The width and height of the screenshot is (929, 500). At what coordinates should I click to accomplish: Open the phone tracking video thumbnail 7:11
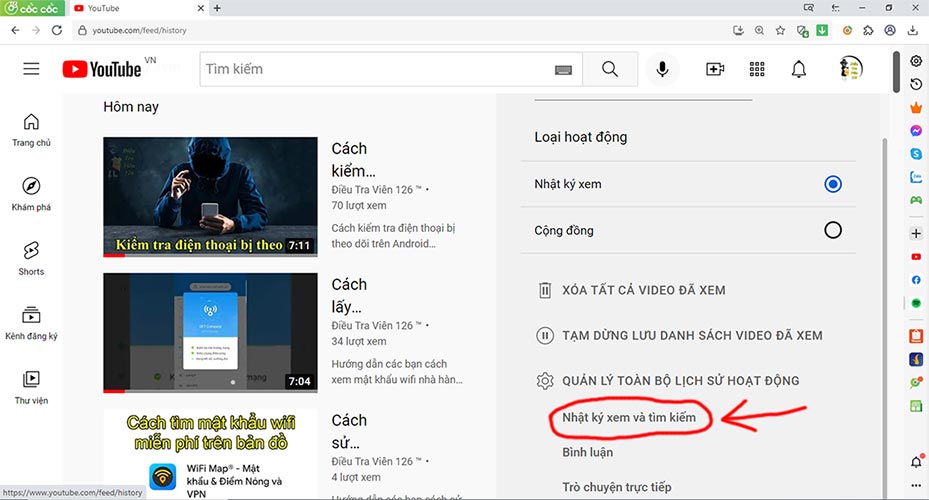[210, 197]
